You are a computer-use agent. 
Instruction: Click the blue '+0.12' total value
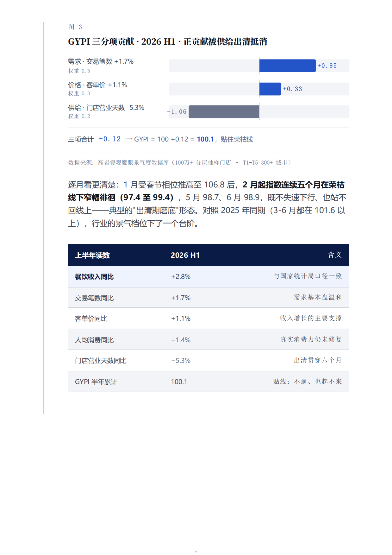[x=110, y=139]
